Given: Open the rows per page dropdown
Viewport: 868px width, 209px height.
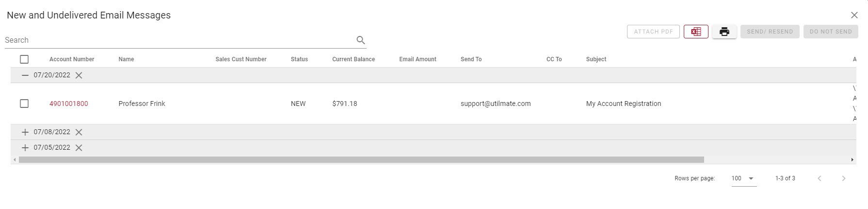Looking at the screenshot, I should [x=744, y=178].
